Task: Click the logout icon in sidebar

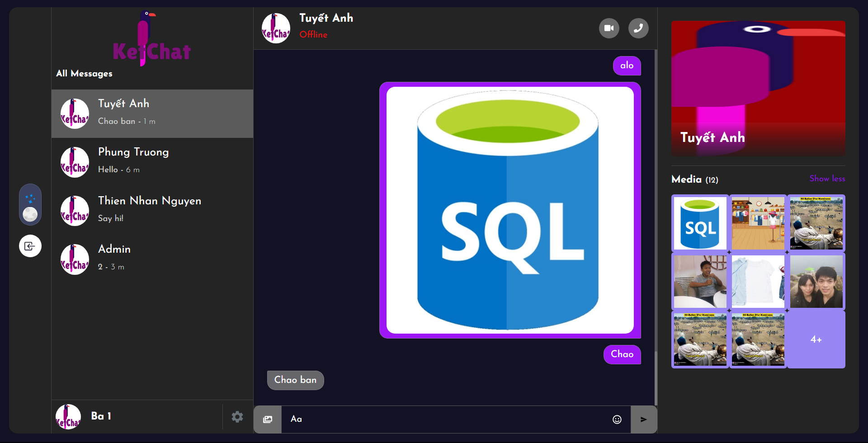Action: tap(30, 246)
